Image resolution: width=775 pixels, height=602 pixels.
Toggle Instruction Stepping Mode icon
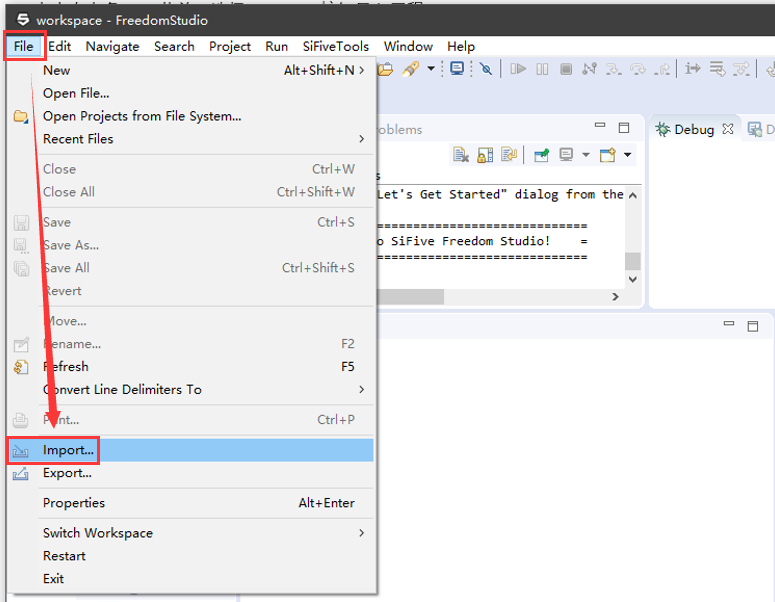692,69
